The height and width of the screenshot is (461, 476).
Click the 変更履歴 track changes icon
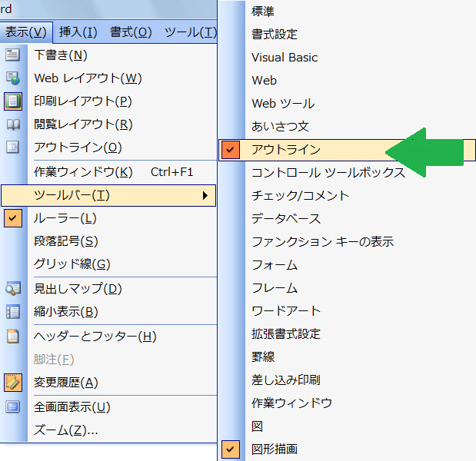(x=13, y=383)
